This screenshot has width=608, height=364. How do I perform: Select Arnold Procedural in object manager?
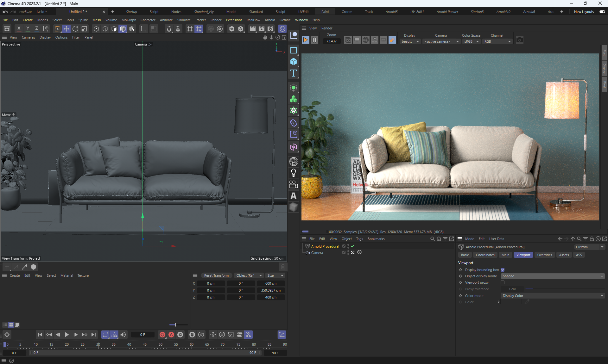[325, 246]
